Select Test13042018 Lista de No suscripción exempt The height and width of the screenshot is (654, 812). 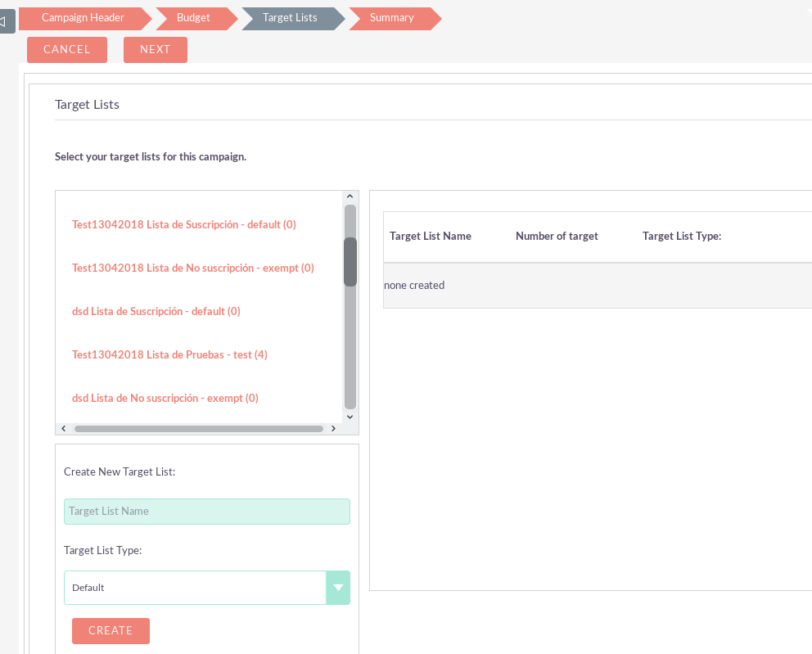point(193,268)
